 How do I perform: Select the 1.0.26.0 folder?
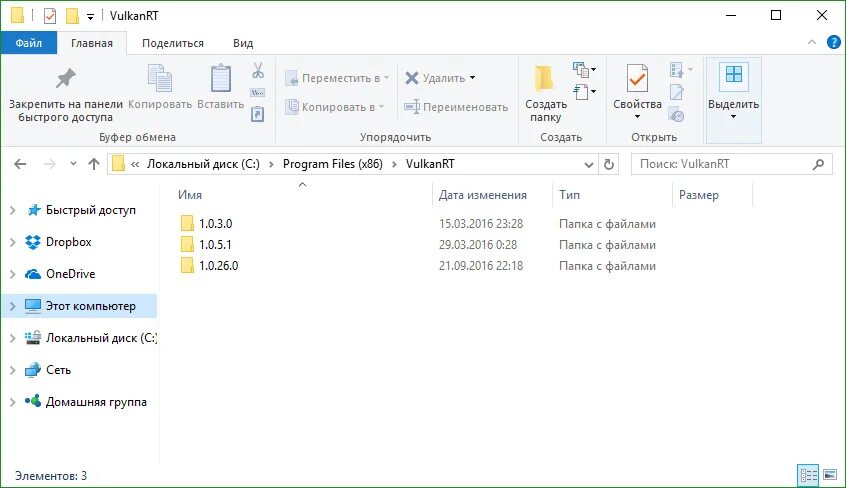coord(209,266)
